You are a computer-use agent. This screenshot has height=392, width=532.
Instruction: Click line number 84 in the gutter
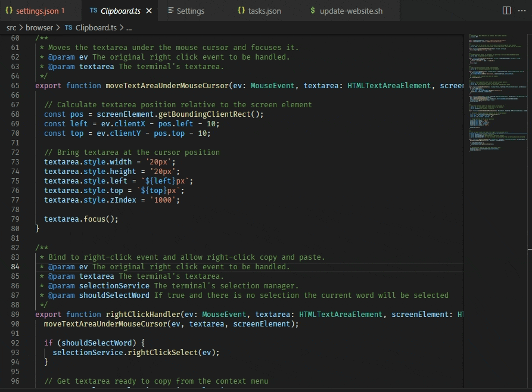point(15,267)
